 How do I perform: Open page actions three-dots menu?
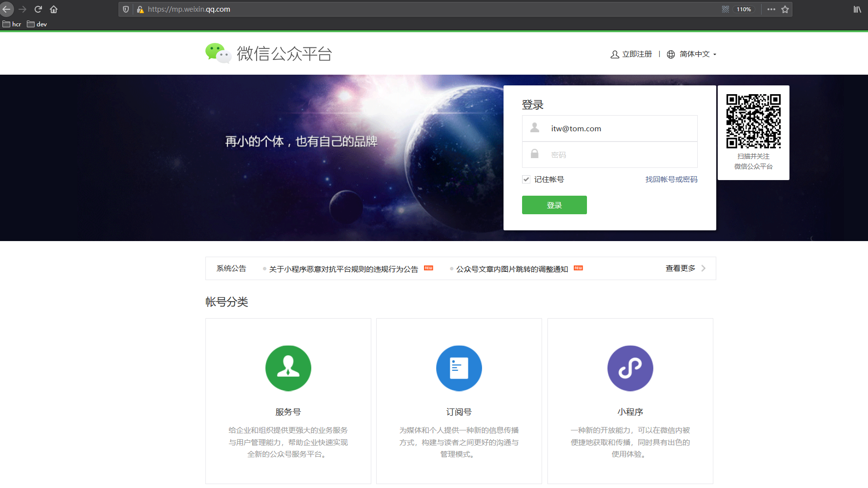coord(771,9)
